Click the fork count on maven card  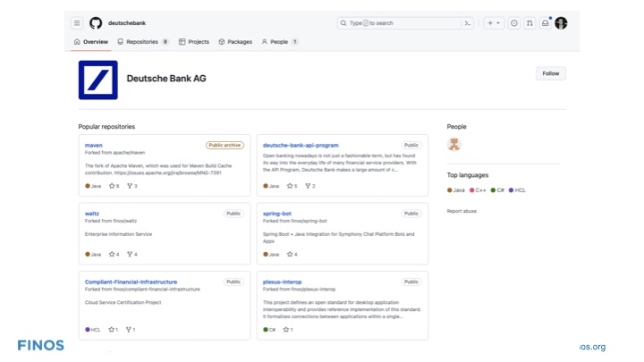click(131, 186)
